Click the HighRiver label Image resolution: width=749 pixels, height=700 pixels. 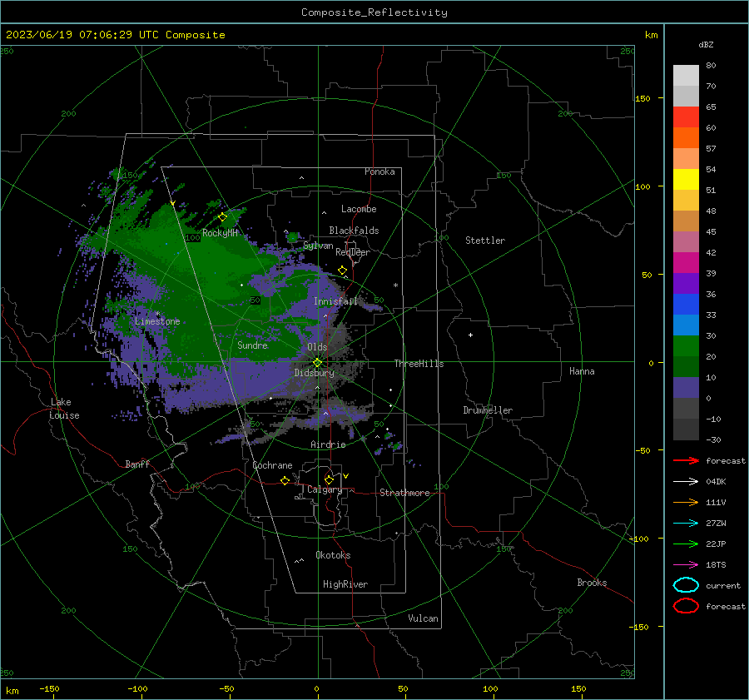coord(345,584)
